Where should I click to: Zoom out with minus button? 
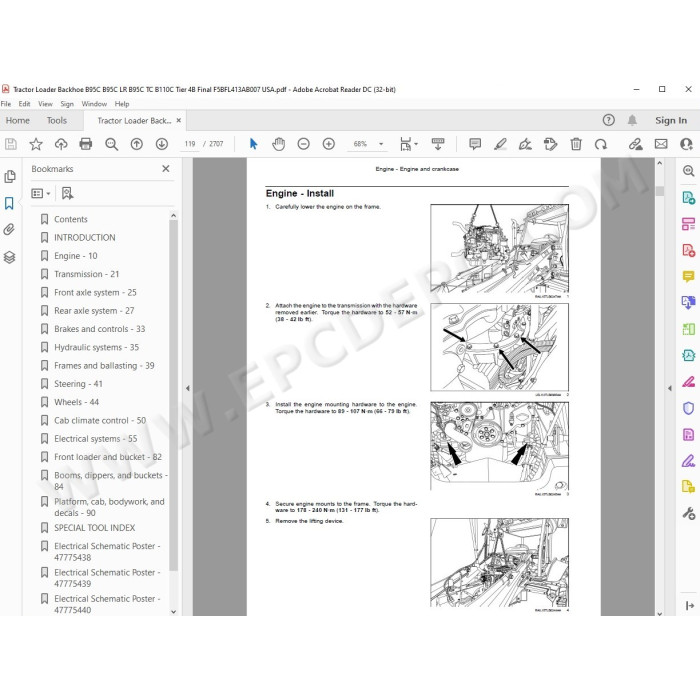(x=304, y=144)
